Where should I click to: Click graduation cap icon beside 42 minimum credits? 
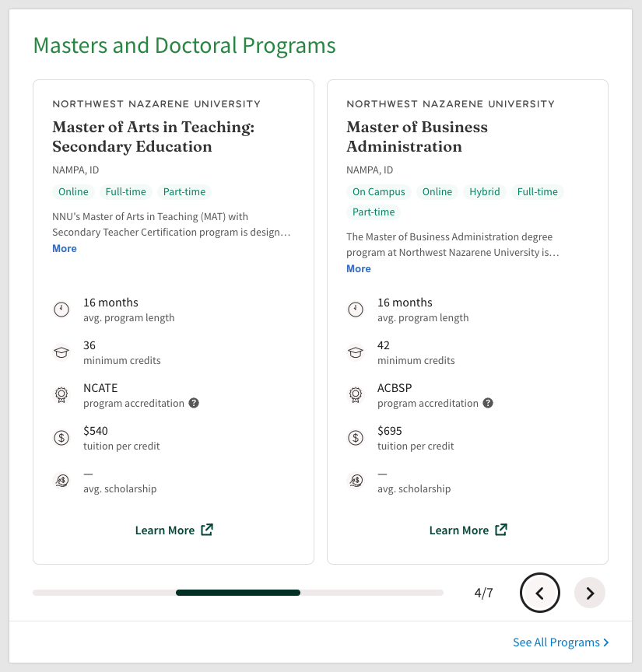coord(356,352)
